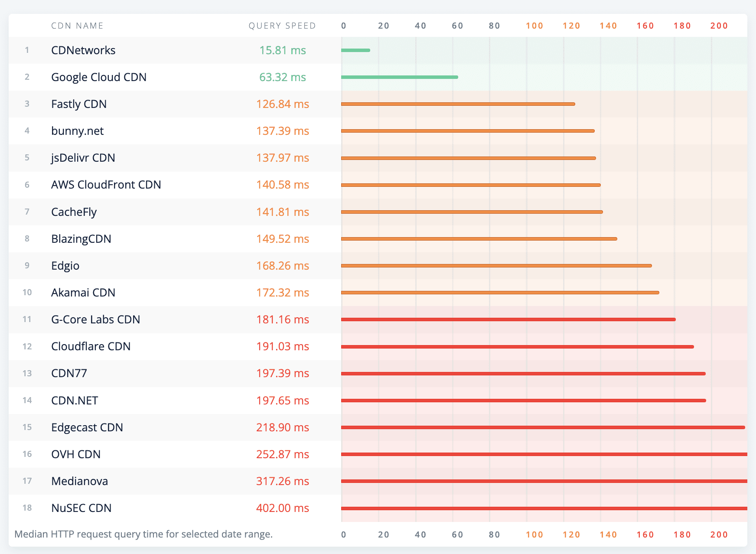Select the Fastly CDN name
756x554 pixels.
[79, 104]
